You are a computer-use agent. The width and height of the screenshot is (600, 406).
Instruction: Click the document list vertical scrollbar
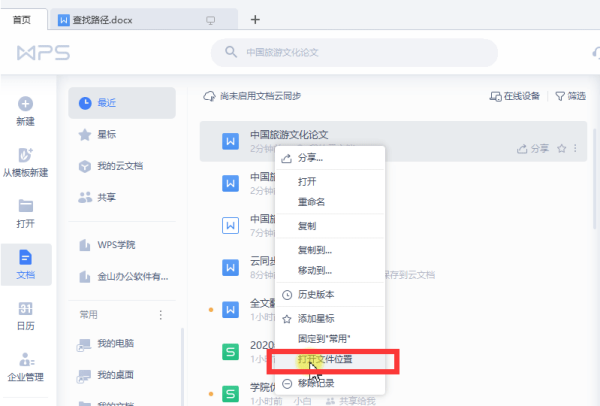click(594, 179)
